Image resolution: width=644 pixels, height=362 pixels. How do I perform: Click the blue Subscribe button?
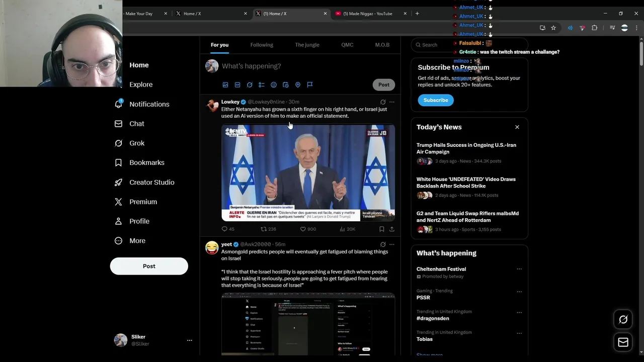[436, 100]
